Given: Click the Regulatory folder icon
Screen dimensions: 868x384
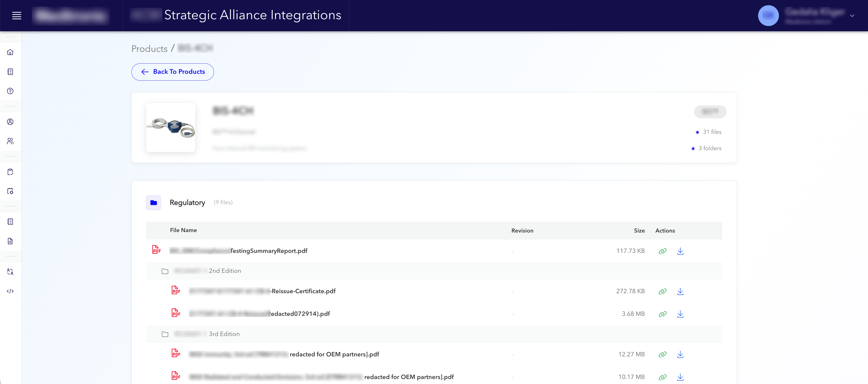Looking at the screenshot, I should (153, 203).
